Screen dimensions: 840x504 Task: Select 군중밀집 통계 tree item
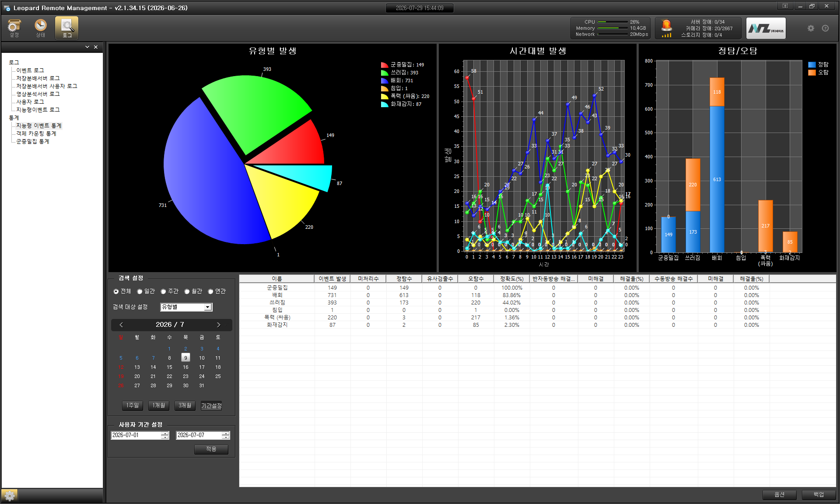click(x=33, y=141)
